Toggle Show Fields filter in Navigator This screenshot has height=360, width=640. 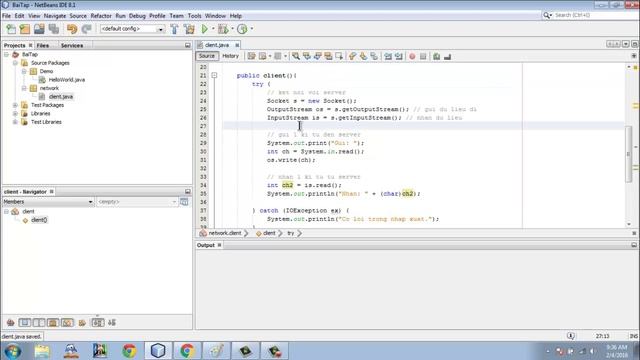24,323
